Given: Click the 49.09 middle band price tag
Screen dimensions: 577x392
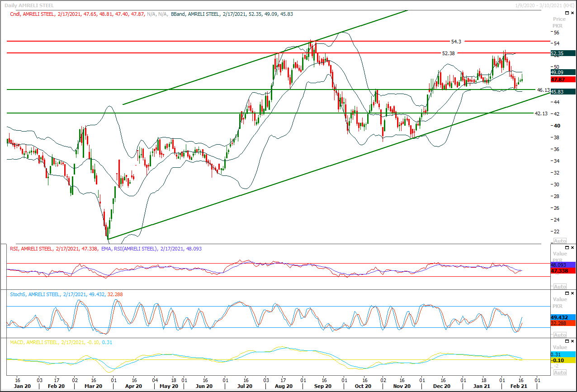Looking at the screenshot, I should click(x=563, y=72).
